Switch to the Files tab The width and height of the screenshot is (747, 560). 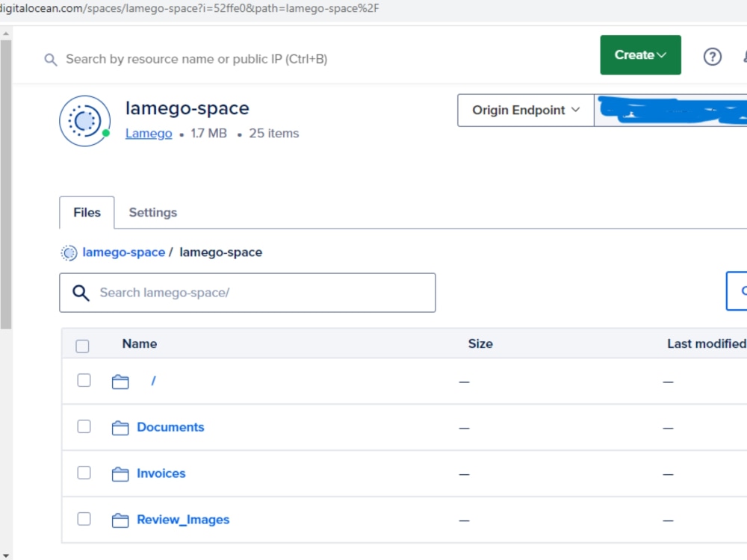[x=87, y=212]
